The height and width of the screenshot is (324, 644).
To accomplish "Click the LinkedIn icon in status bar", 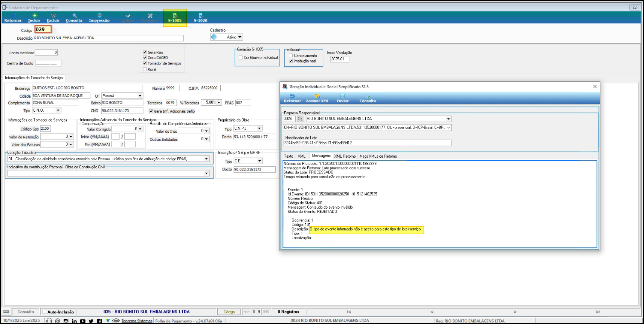I will coord(74,321).
